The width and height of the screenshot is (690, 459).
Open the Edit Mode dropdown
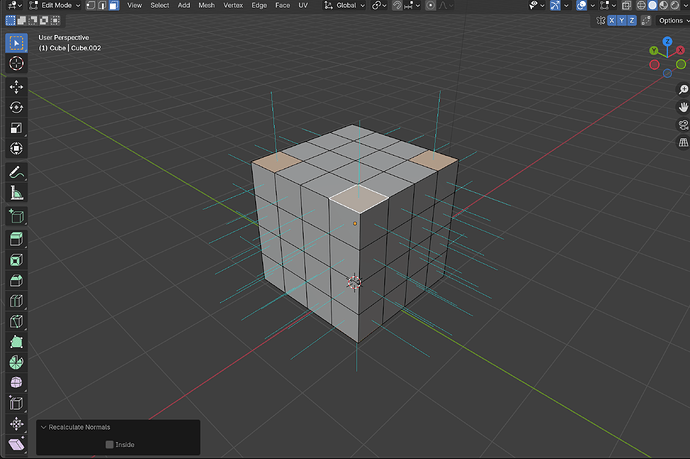pyautogui.click(x=55, y=5)
